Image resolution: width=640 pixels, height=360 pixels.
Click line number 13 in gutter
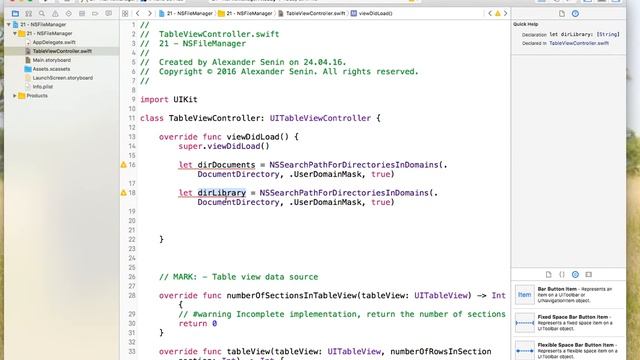[132, 137]
